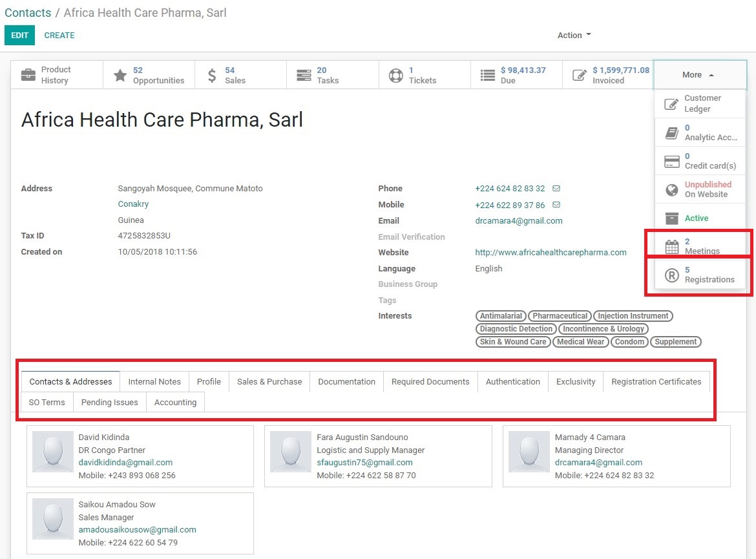
Task: Click the Diagnostic Detection interest tag
Action: pyautogui.click(x=516, y=329)
